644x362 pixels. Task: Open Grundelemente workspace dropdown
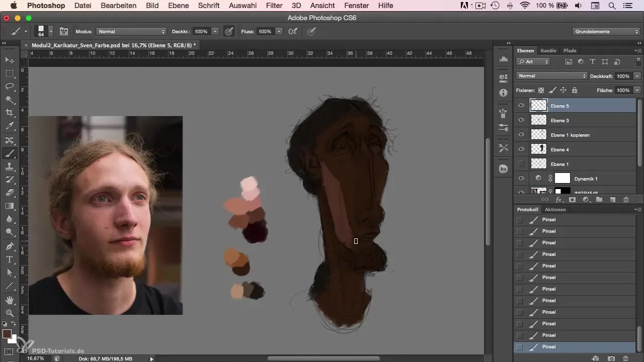pyautogui.click(x=606, y=31)
